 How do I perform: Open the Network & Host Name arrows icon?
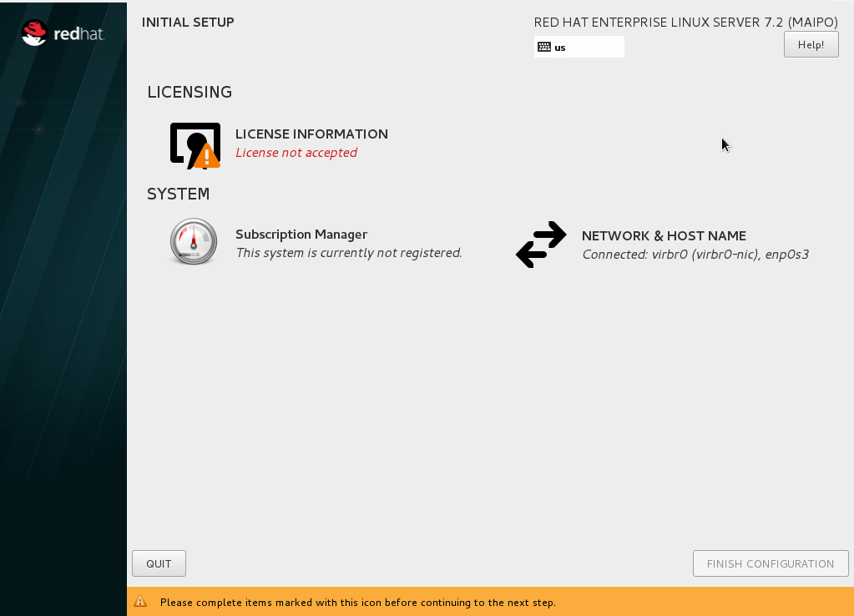(541, 245)
